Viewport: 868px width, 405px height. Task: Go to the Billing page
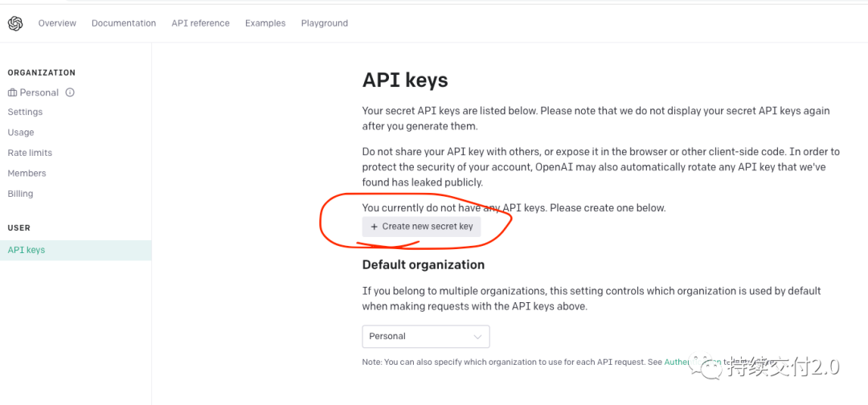pos(20,194)
